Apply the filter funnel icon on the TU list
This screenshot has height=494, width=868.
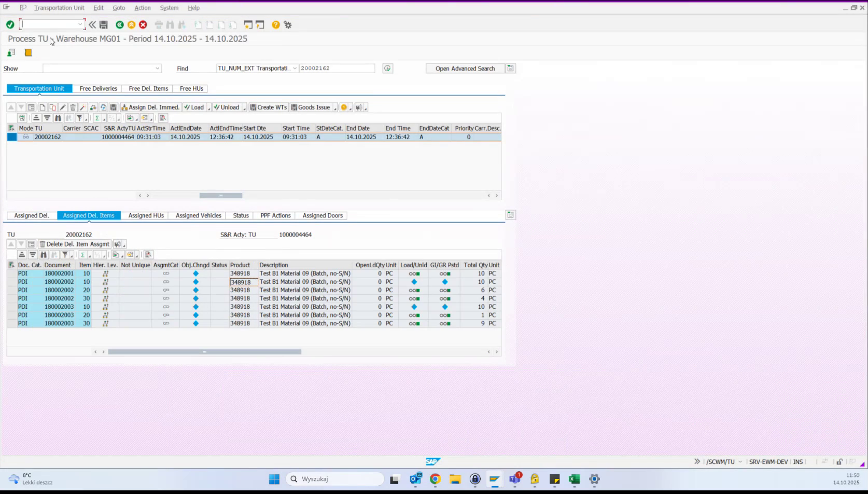pyautogui.click(x=80, y=118)
